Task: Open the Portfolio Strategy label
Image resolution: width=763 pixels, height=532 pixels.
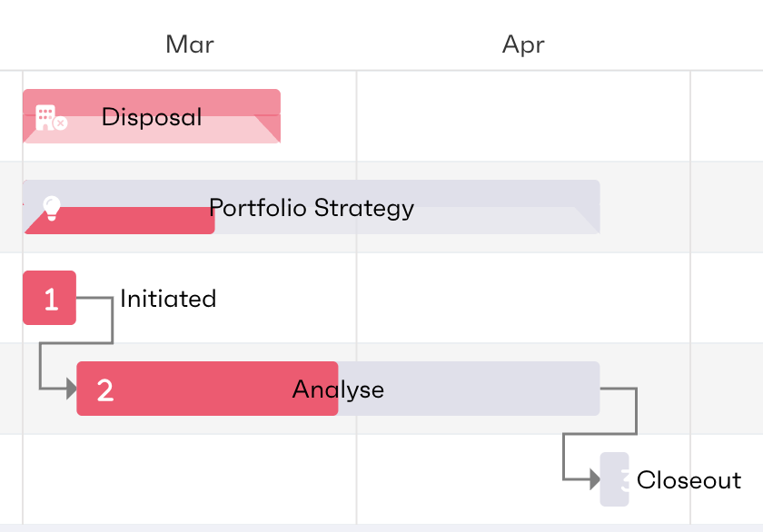Action: 312,208
